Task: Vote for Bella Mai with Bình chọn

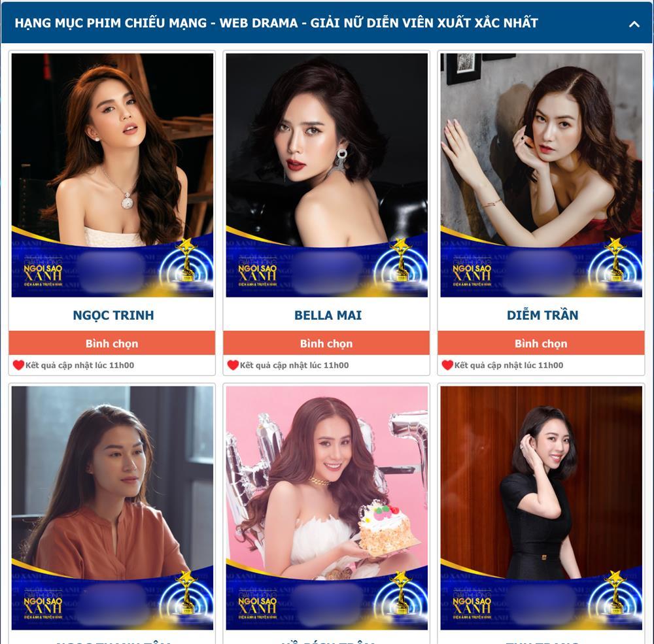Action: 326,343
